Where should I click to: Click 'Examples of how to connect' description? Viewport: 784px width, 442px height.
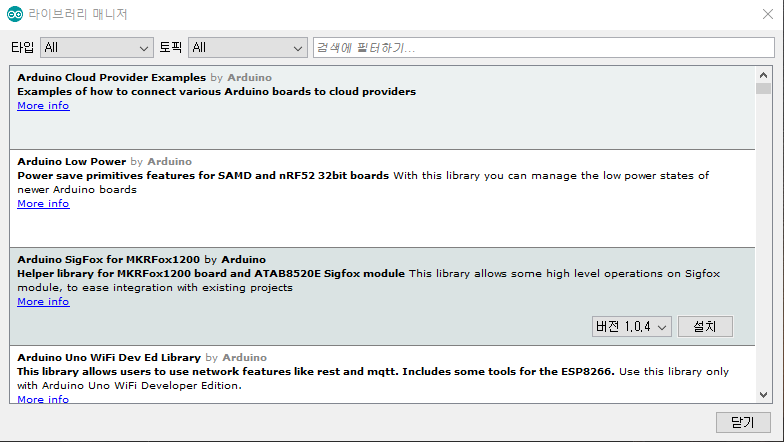(216, 92)
